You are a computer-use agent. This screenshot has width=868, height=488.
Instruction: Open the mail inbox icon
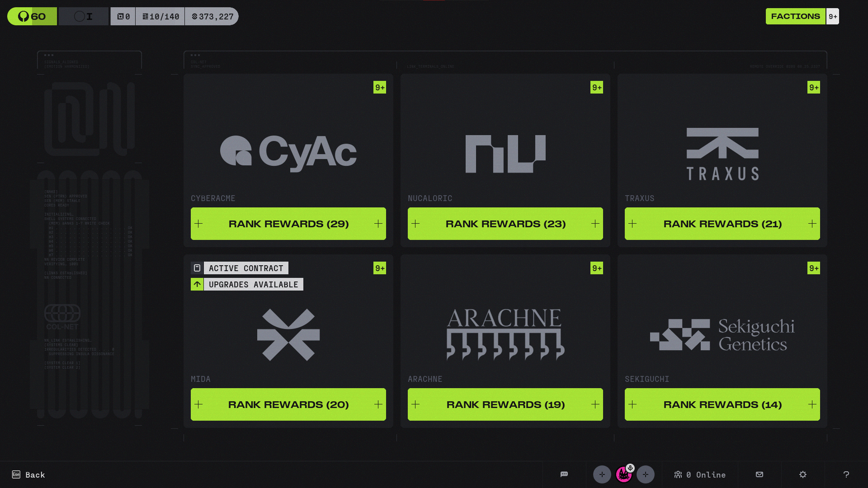[759, 474]
